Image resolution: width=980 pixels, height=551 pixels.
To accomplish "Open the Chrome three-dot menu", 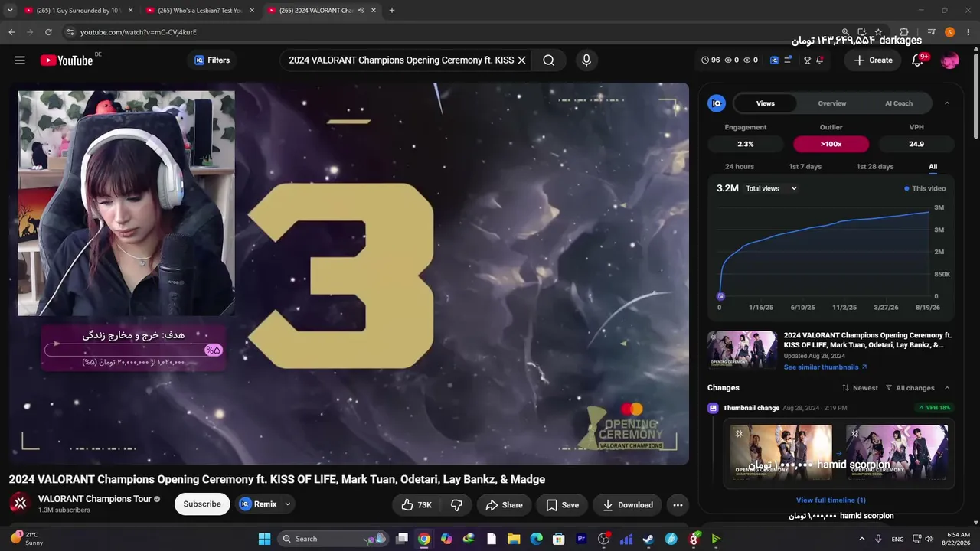I will [968, 32].
